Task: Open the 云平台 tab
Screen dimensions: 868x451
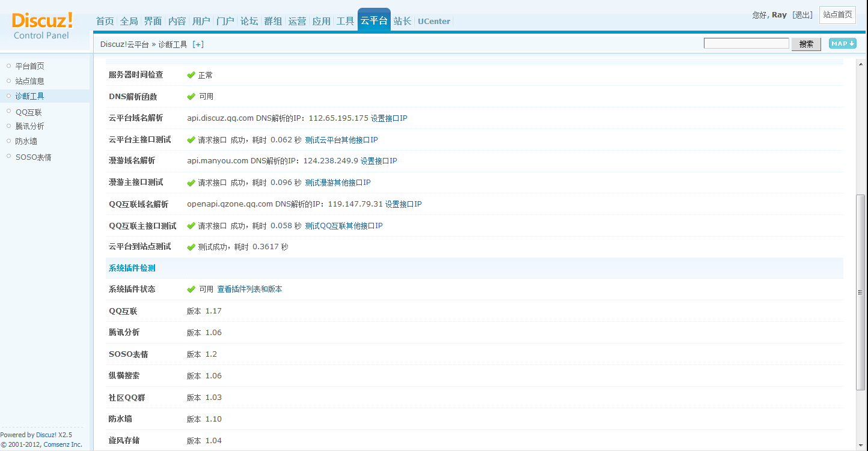Action: pos(373,21)
